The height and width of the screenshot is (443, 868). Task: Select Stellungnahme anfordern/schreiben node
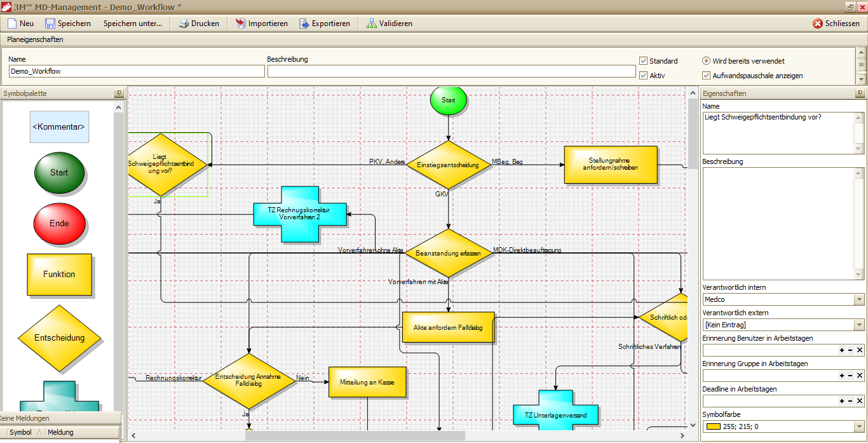(611, 165)
